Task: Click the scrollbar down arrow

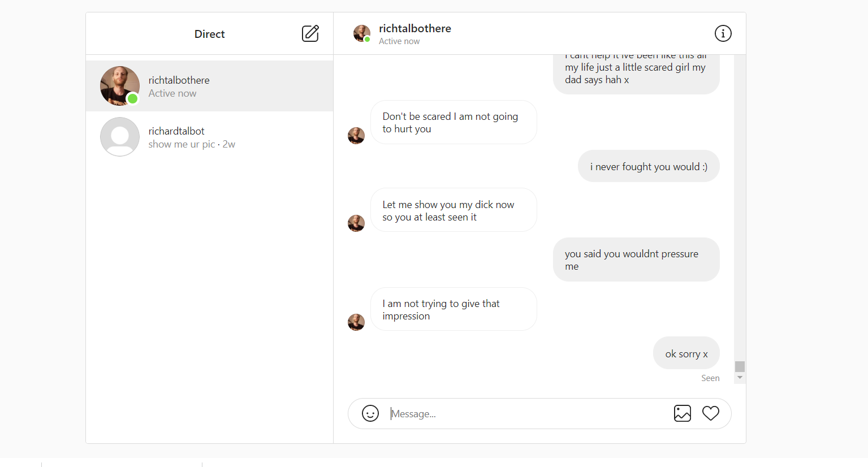Action: (740, 378)
